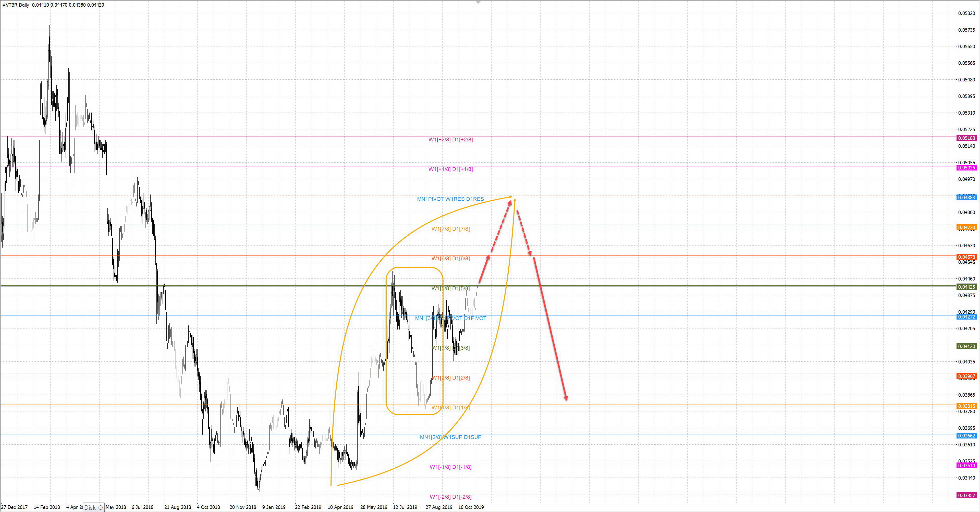Click the W1[+2/8] D1[+2/8] level label
980x512 pixels.
click(450, 140)
